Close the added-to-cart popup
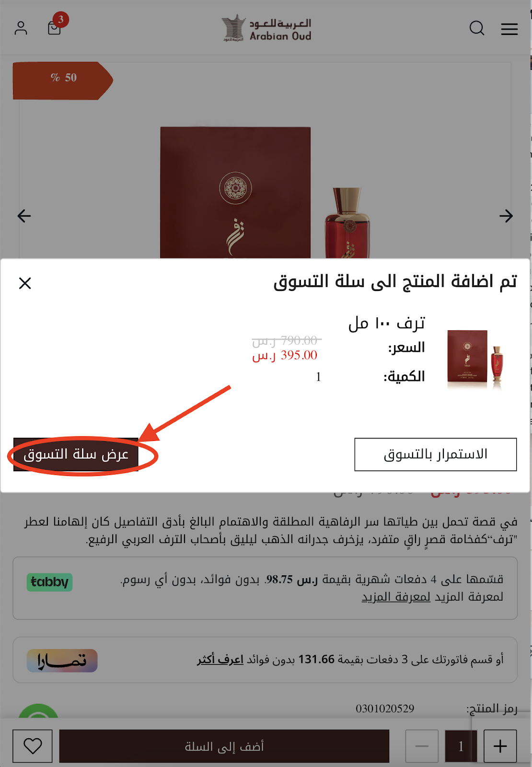This screenshot has height=767, width=532. tap(25, 283)
